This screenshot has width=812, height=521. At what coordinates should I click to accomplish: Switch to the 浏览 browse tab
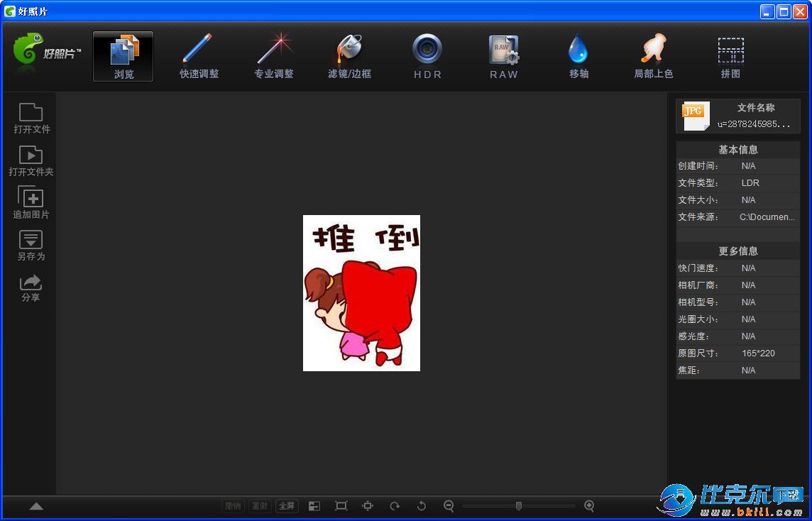point(124,56)
